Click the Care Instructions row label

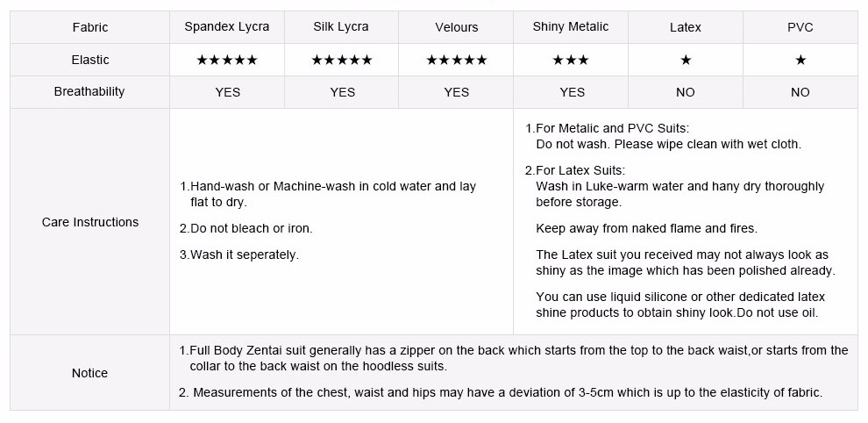pyautogui.click(x=90, y=223)
